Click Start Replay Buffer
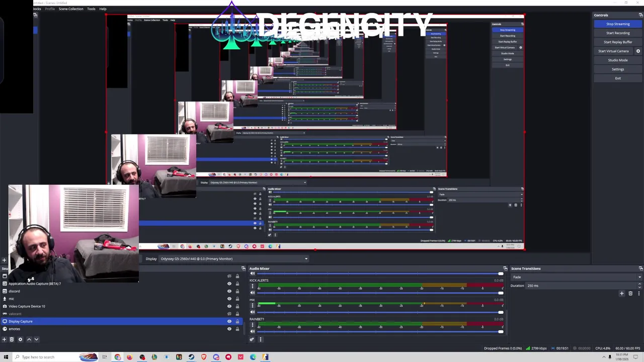 pos(618,42)
